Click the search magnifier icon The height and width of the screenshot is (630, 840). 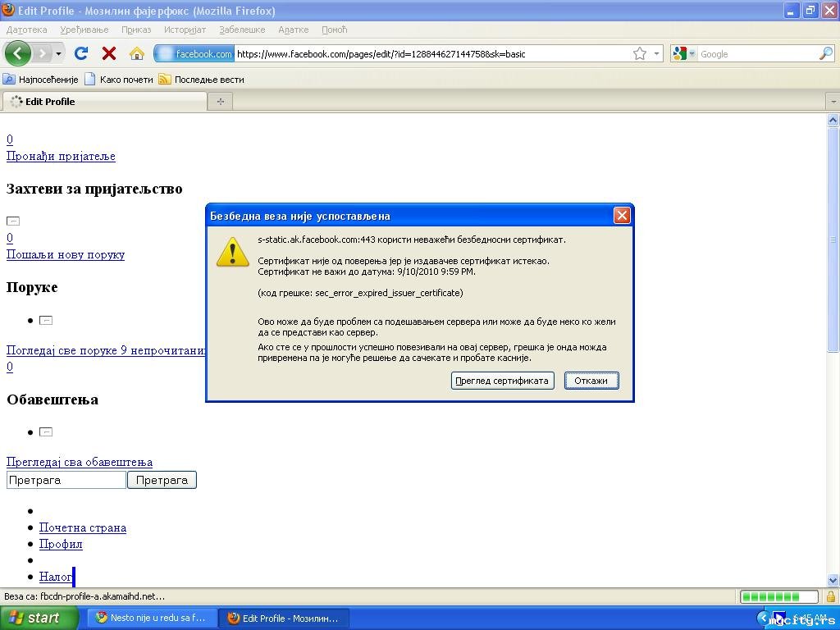[x=827, y=53]
